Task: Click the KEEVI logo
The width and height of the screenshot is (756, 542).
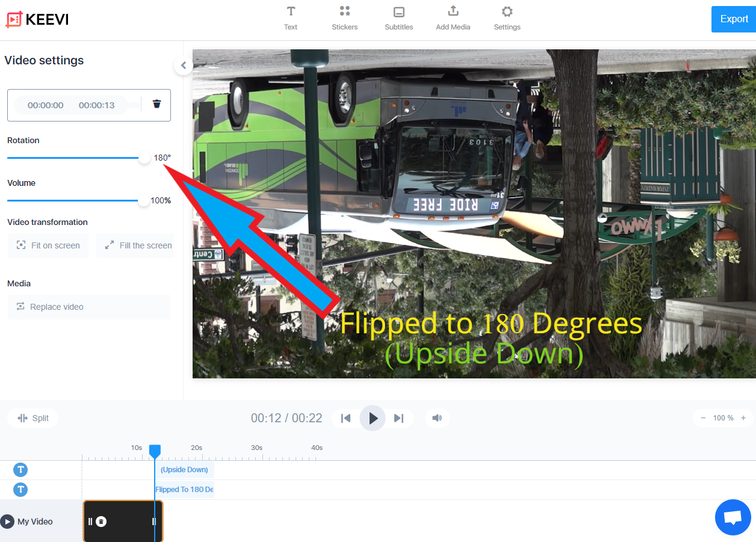Action: (x=37, y=20)
